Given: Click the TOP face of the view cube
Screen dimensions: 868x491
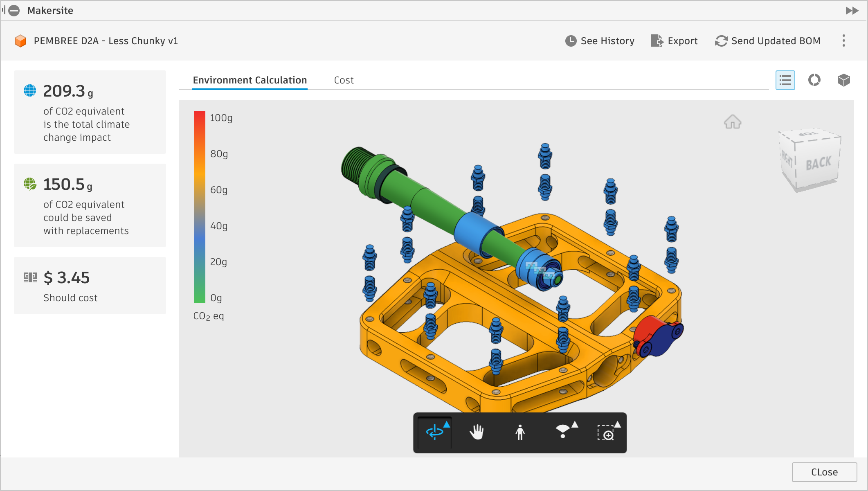Looking at the screenshot, I should pyautogui.click(x=809, y=135).
